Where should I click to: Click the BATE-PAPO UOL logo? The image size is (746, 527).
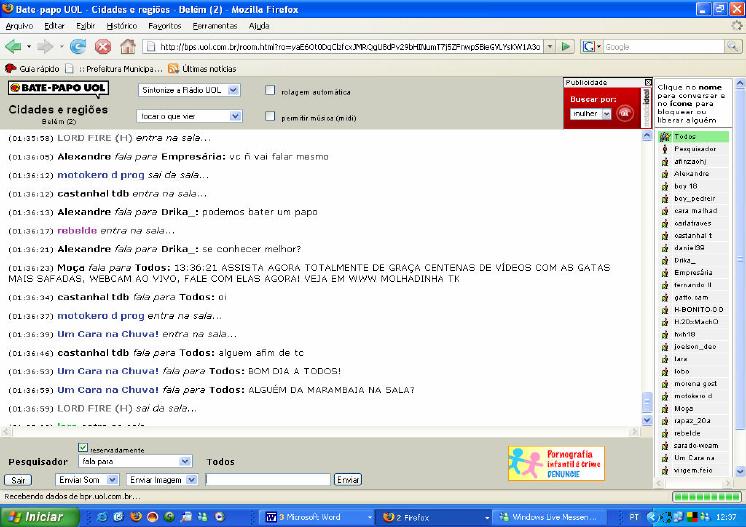tap(58, 88)
